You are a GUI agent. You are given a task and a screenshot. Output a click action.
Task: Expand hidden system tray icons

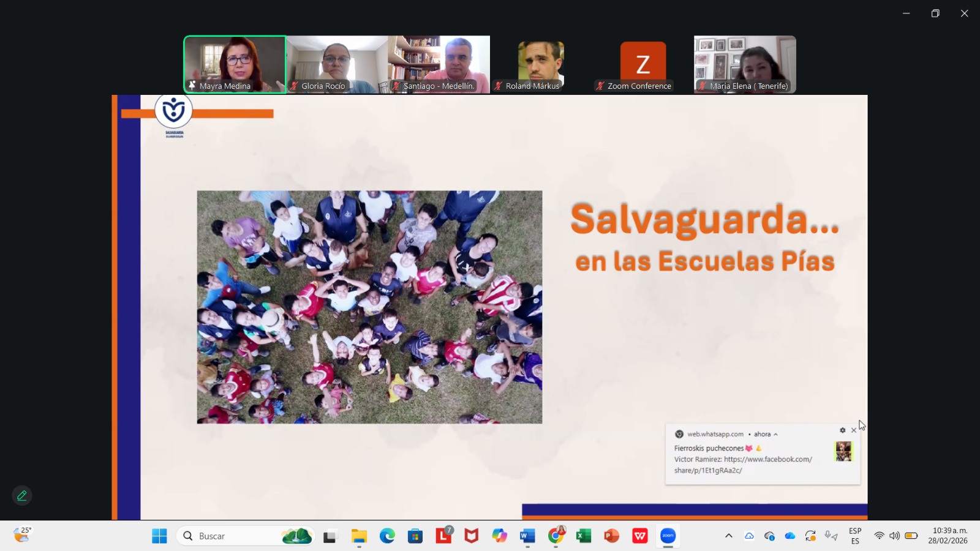728,536
